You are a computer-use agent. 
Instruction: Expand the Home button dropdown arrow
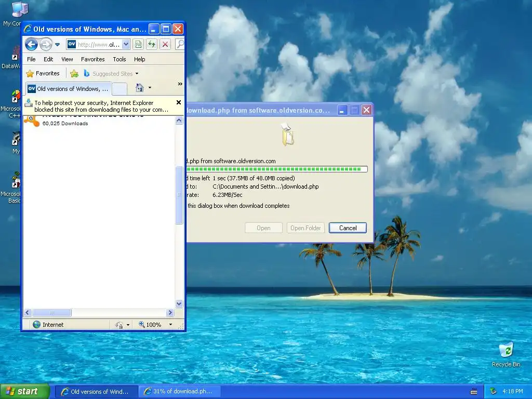point(150,88)
